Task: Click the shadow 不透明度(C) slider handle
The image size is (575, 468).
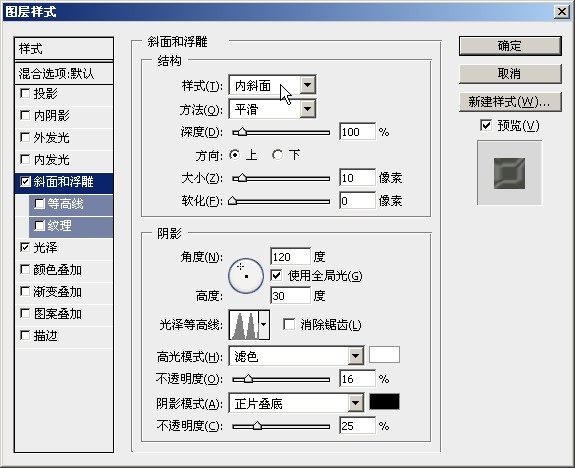Action: coord(257,425)
